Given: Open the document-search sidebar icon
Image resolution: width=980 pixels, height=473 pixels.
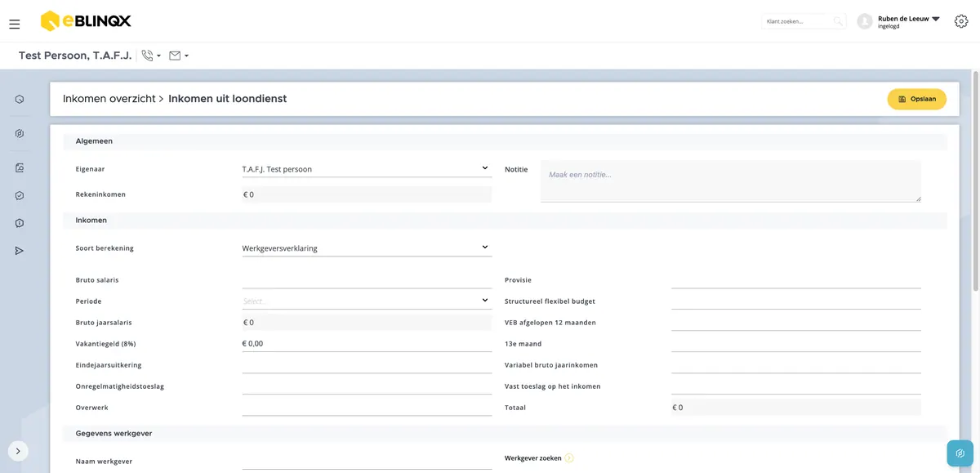Looking at the screenshot, I should tap(20, 168).
